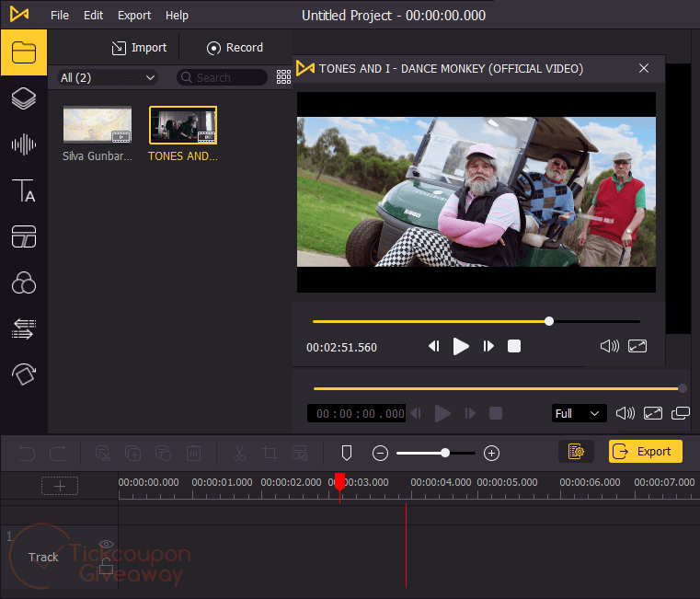Toggle the lock on Track 1
The width and height of the screenshot is (700, 599).
pyautogui.click(x=106, y=568)
